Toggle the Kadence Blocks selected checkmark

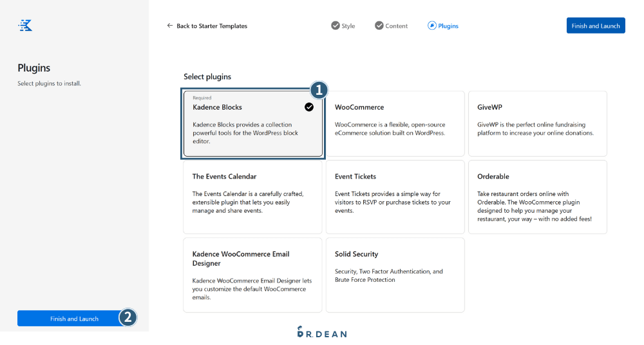point(309,107)
